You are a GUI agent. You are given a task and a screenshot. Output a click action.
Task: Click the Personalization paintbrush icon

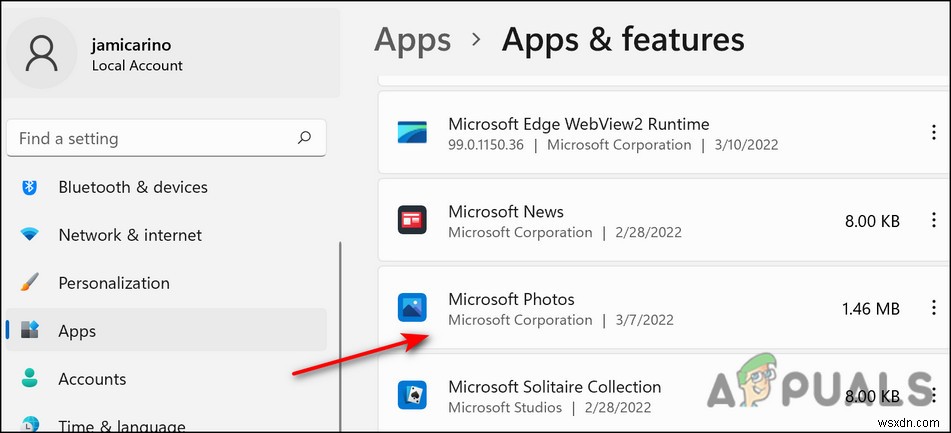coord(30,283)
